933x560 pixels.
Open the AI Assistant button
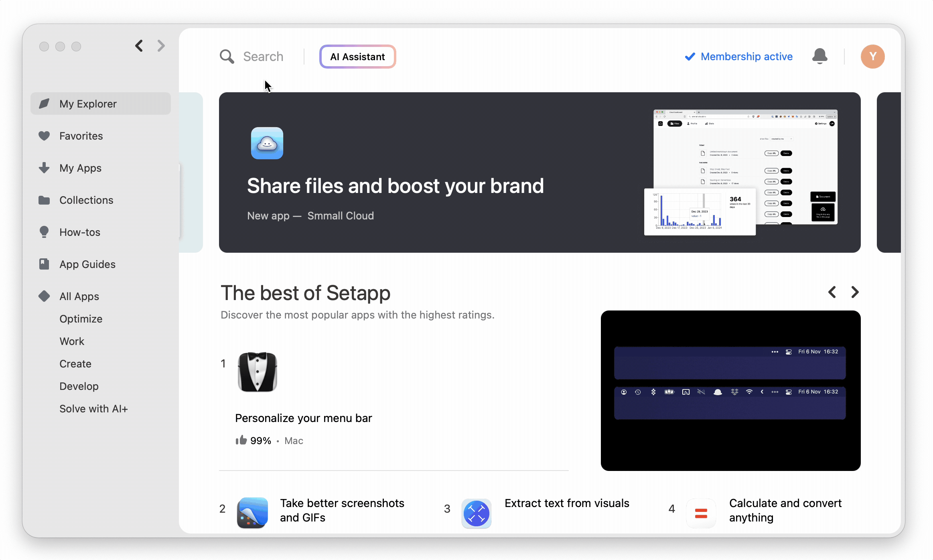(x=357, y=57)
